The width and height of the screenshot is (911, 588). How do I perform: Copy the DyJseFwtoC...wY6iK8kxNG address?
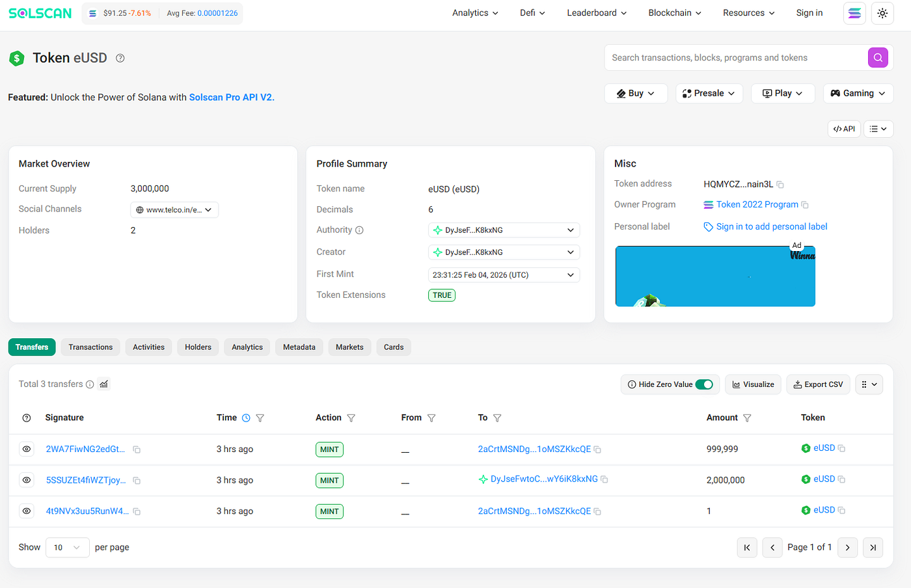click(x=605, y=479)
